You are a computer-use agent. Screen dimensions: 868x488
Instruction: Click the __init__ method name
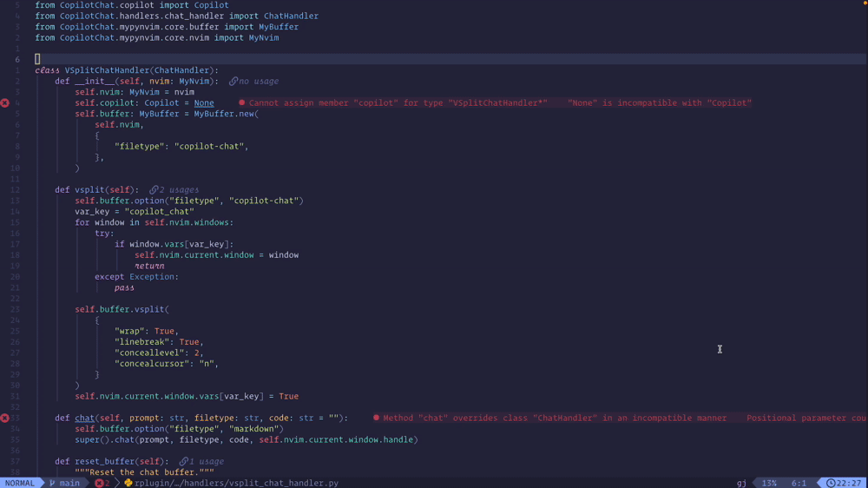tap(95, 82)
